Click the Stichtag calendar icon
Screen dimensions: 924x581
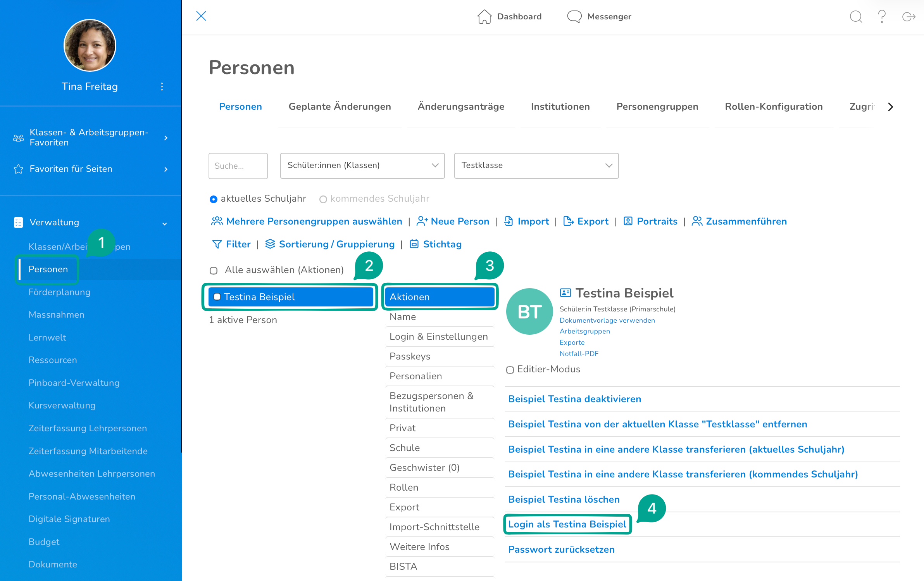click(414, 244)
